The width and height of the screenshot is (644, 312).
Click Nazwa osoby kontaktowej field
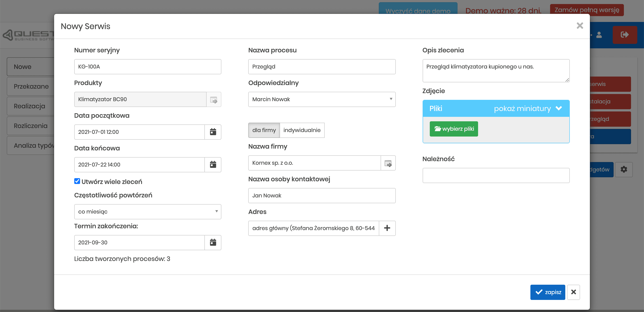click(322, 196)
